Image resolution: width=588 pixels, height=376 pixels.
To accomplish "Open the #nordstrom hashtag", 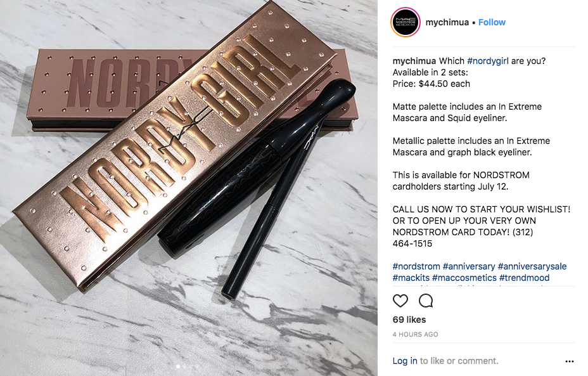I will 416,266.
